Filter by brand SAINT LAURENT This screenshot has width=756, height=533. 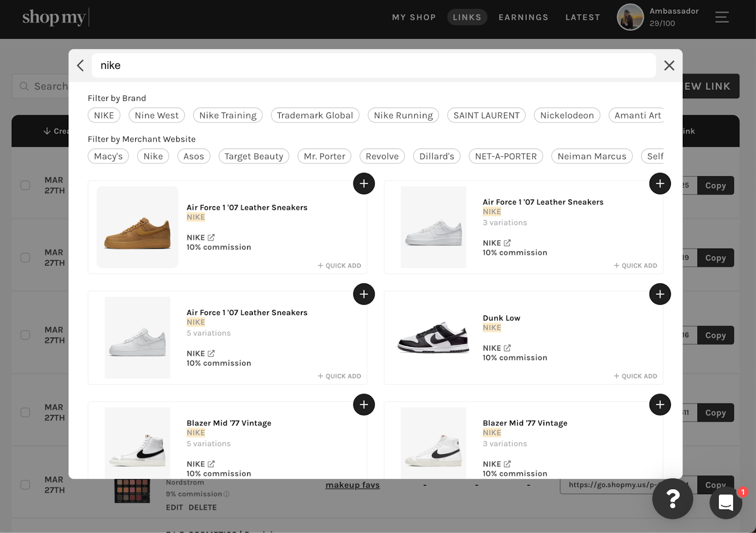486,115
